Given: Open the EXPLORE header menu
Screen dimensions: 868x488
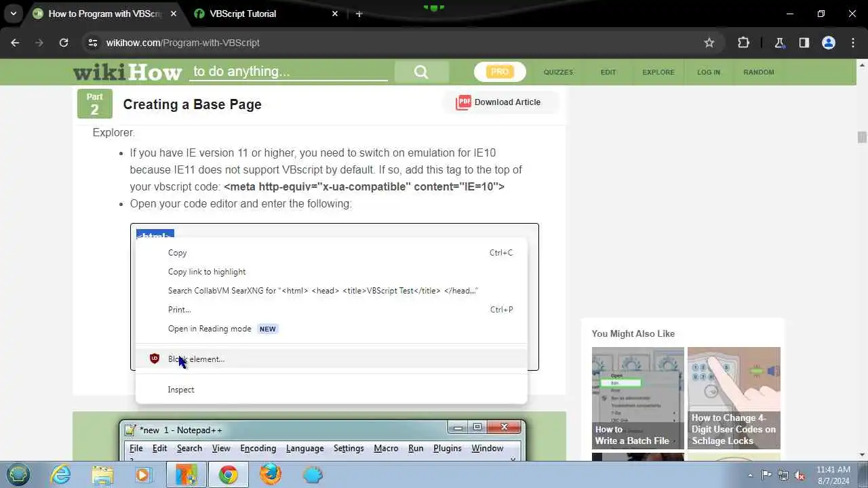Looking at the screenshot, I should [x=658, y=72].
